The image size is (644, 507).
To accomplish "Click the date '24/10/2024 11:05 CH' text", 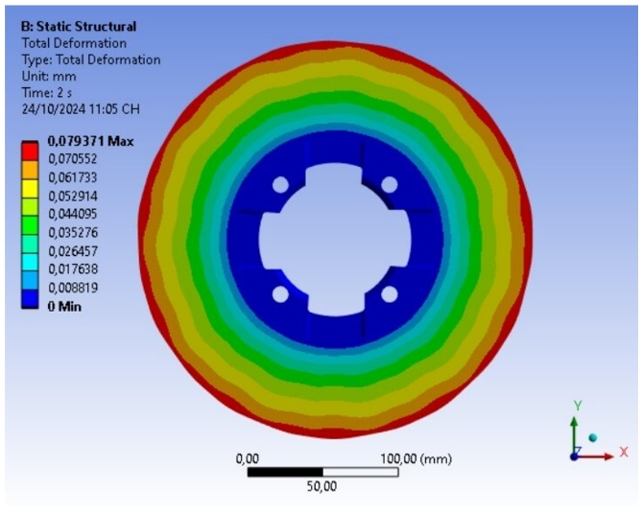I will 80,109.
